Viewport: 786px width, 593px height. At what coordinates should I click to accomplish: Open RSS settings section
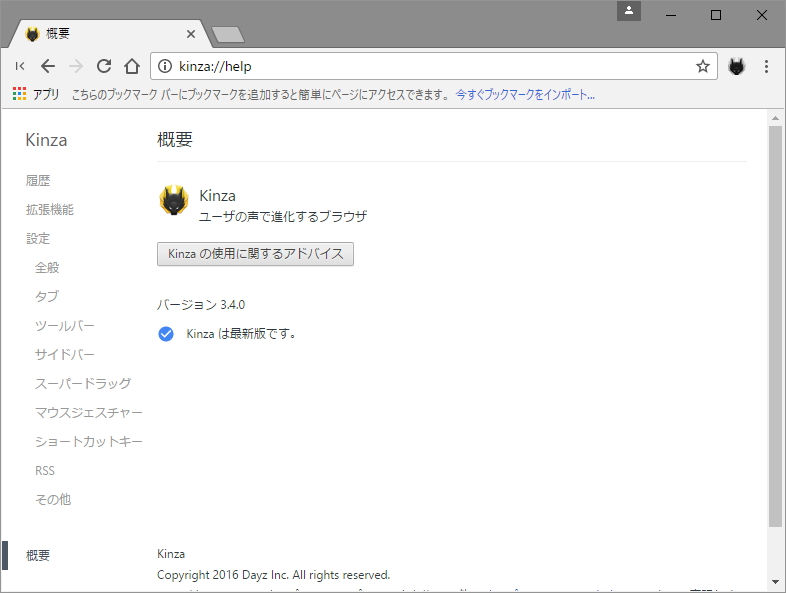45,471
